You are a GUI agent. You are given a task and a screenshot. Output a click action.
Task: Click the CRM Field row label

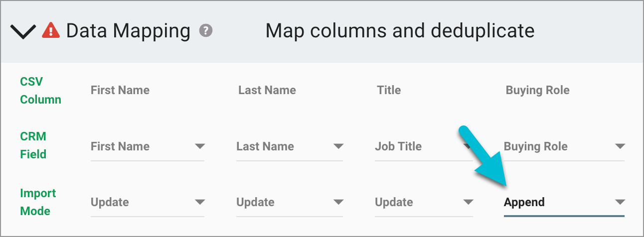[x=33, y=145]
